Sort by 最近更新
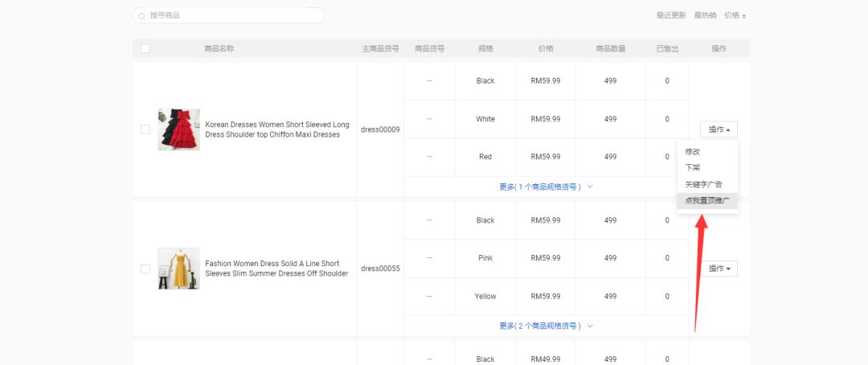The image size is (868, 365). [671, 16]
